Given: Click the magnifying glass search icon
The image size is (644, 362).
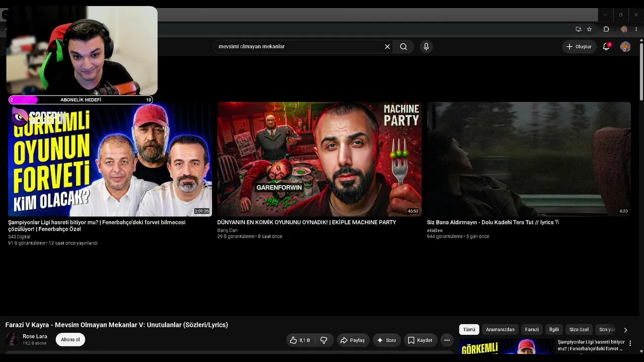Looking at the screenshot, I should click(404, 47).
